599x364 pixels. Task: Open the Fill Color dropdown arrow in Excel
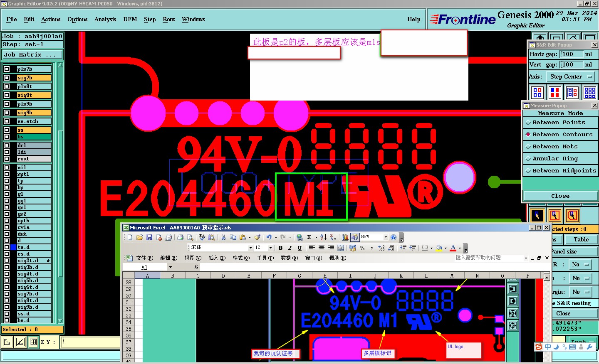click(446, 248)
